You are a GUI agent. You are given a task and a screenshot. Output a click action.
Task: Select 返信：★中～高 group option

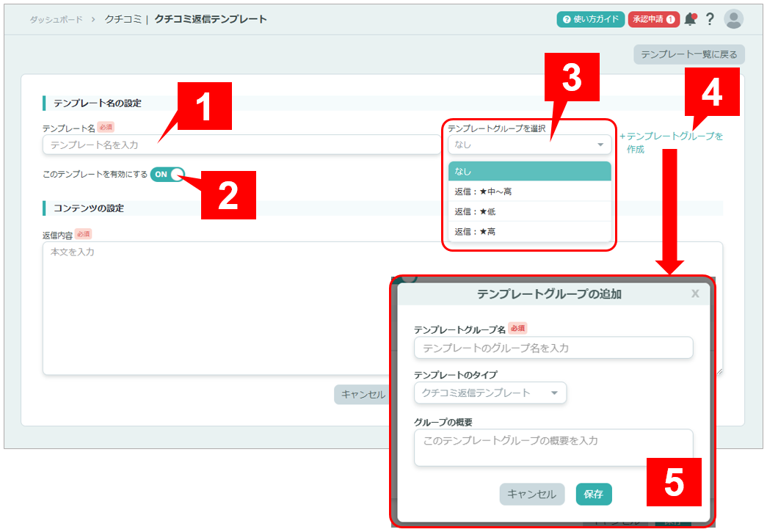529,192
